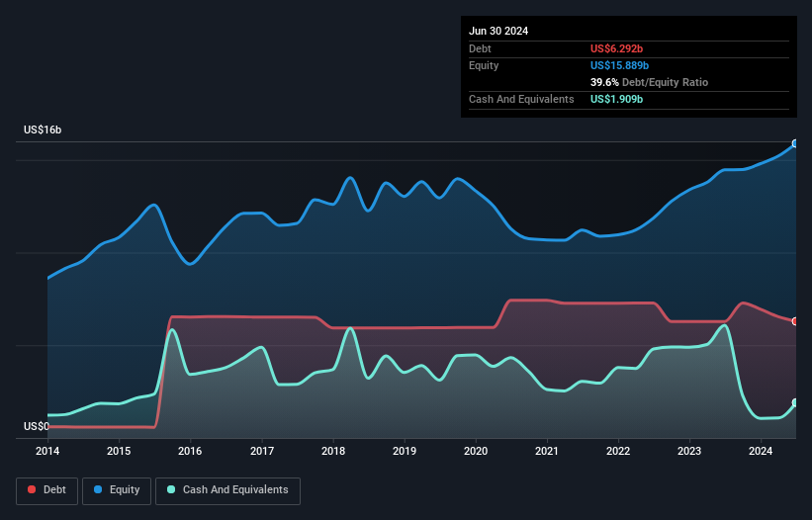This screenshot has height=520, width=812.
Task: Select the 2024 x-axis label
Action: (761, 451)
